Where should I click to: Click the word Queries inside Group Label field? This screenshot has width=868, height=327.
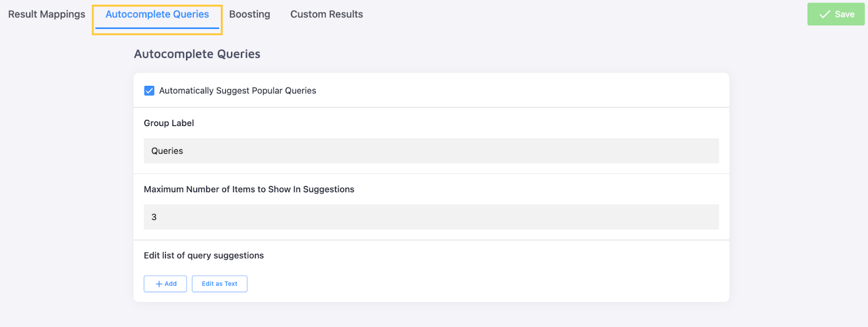[167, 151]
